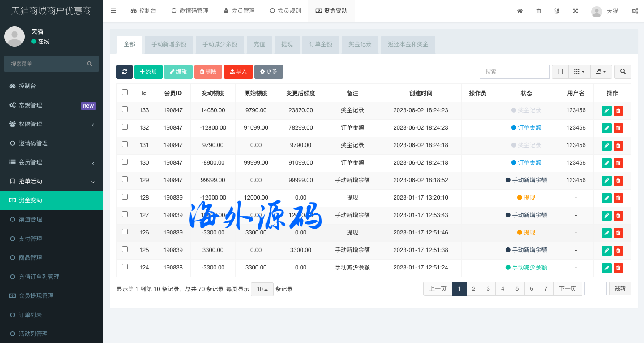The height and width of the screenshot is (343, 644).
Task: Expand the 权限管理 sidebar menu
Action: tap(52, 124)
